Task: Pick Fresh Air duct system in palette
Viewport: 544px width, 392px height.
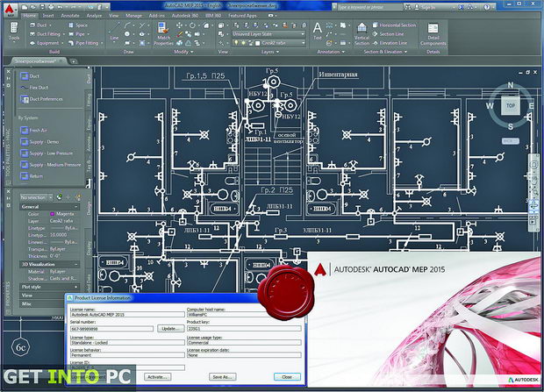Action: [x=34, y=130]
